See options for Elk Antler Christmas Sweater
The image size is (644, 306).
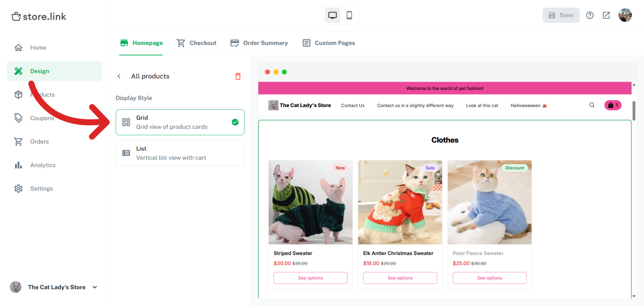[x=400, y=278]
